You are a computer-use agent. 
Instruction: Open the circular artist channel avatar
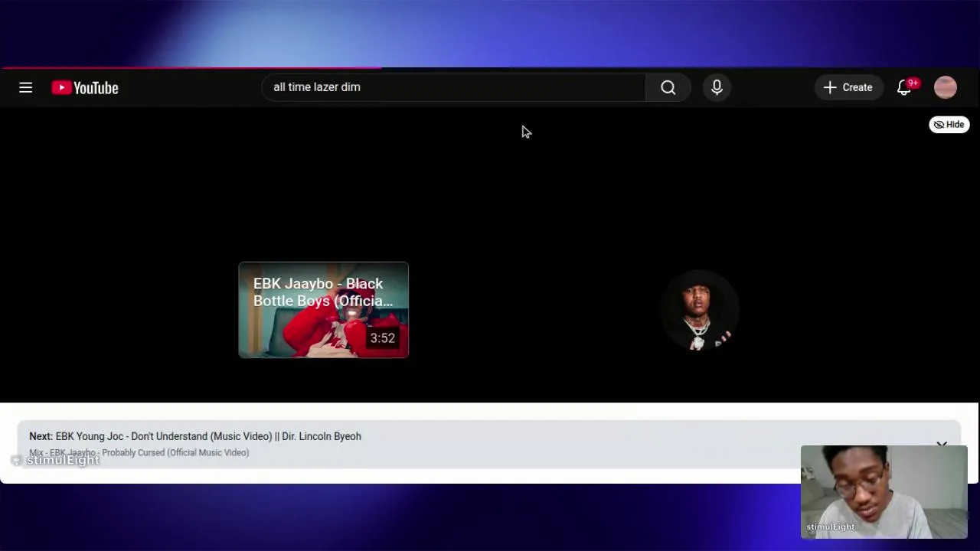click(x=699, y=310)
